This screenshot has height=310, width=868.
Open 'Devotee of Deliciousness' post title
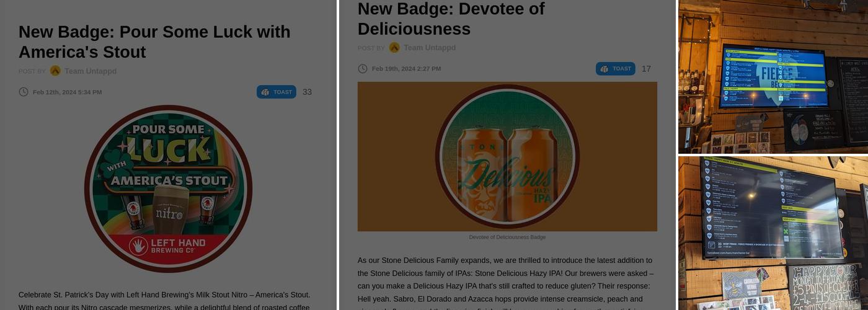pyautogui.click(x=451, y=19)
